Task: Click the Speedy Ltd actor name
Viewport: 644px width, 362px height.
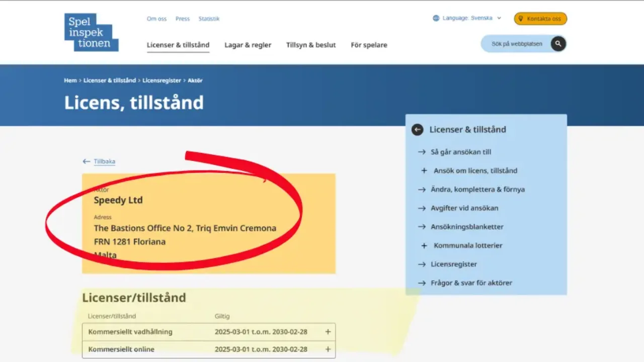Action: click(118, 200)
